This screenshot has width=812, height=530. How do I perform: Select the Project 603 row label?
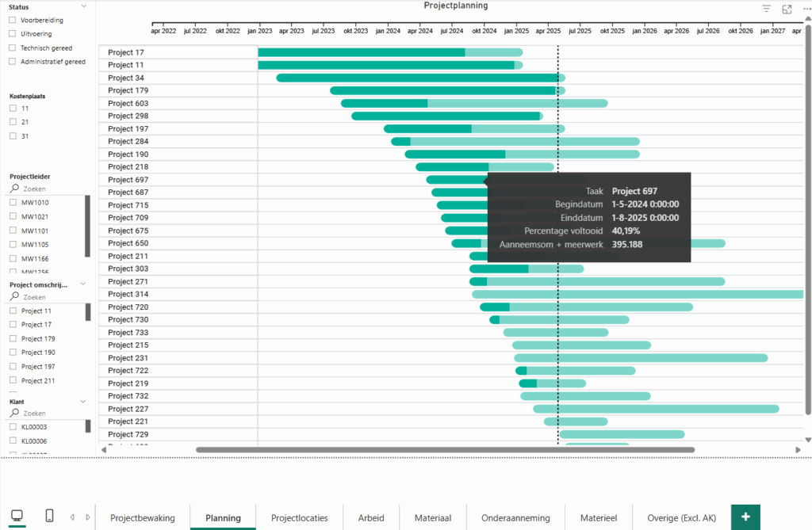click(128, 103)
